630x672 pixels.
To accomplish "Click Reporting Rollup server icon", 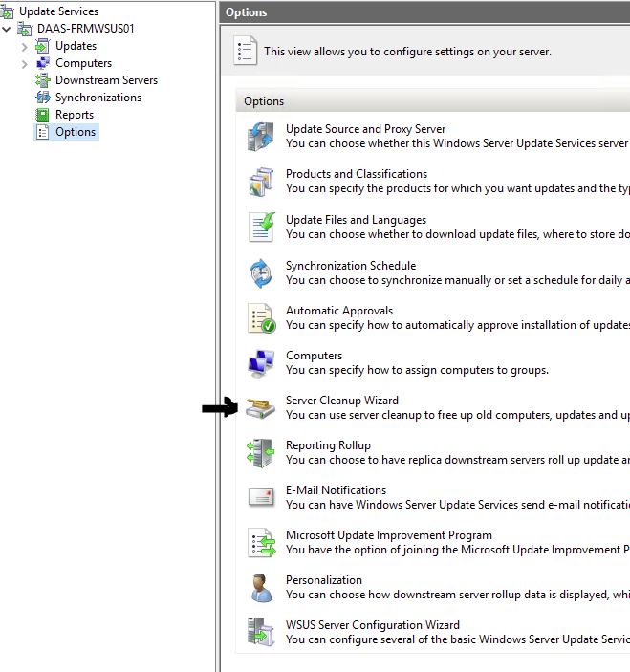I will [x=261, y=452].
